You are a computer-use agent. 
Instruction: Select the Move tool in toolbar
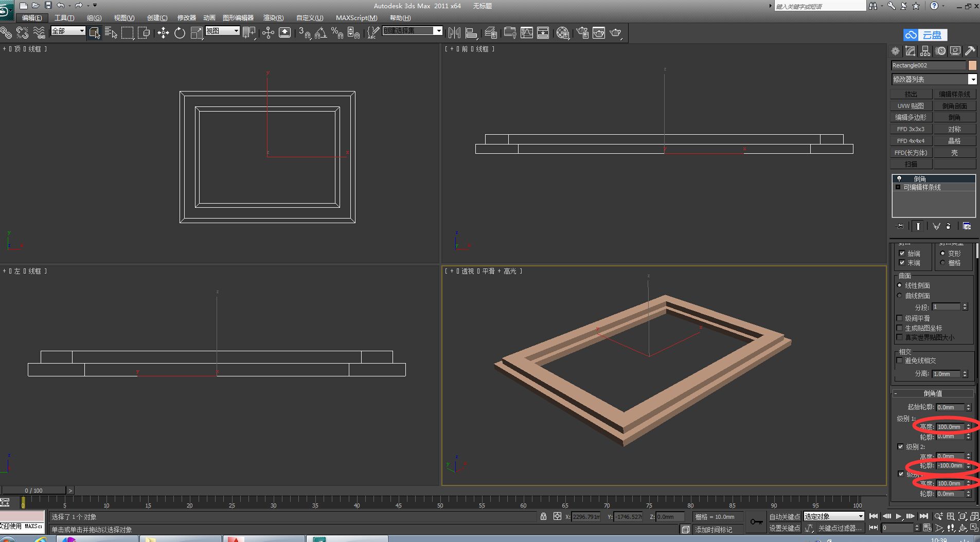click(163, 33)
